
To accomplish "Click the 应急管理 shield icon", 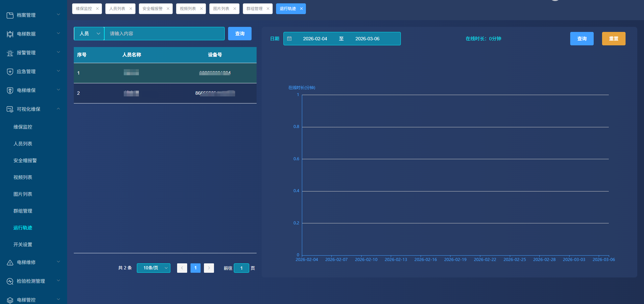I will [x=10, y=72].
